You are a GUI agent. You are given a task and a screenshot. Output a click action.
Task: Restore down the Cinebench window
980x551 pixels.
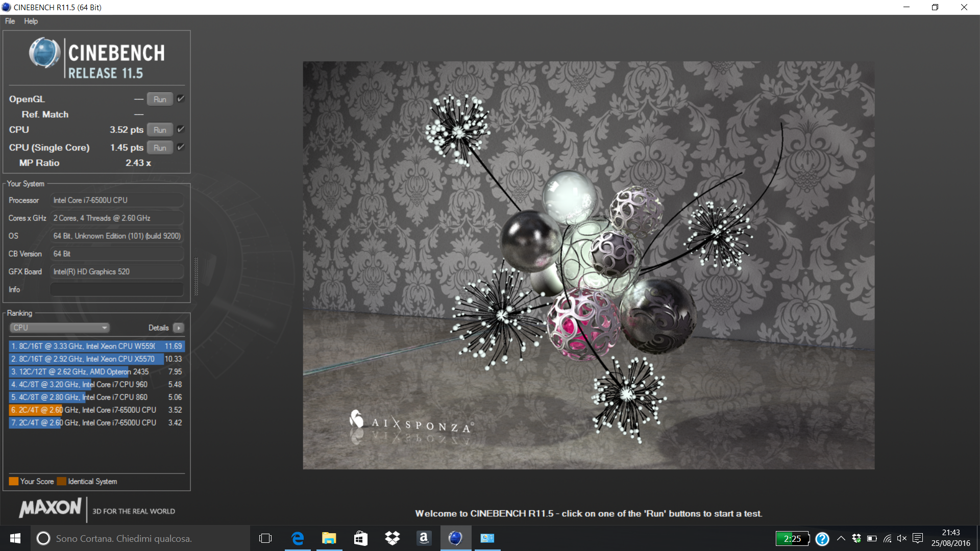pos(935,7)
